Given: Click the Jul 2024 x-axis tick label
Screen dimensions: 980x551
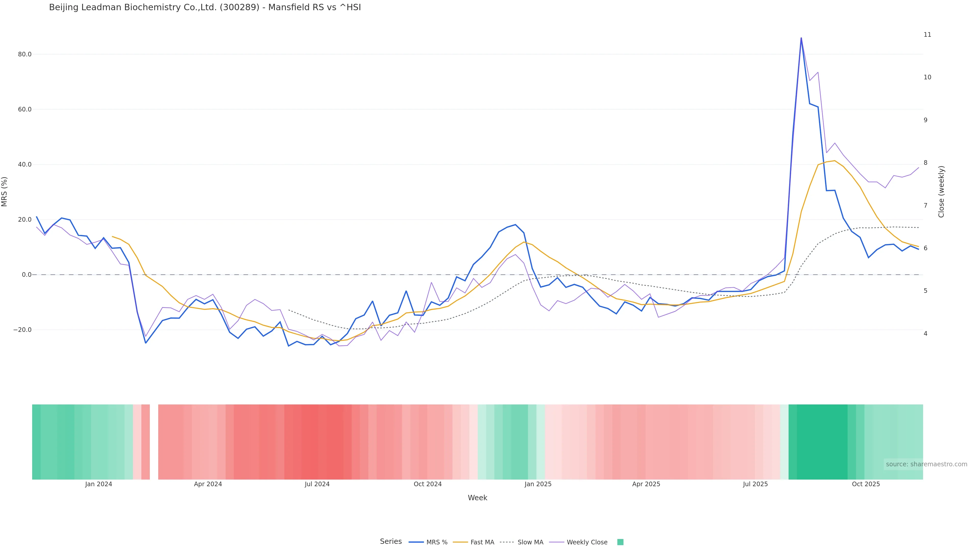Looking at the screenshot, I should [x=317, y=484].
